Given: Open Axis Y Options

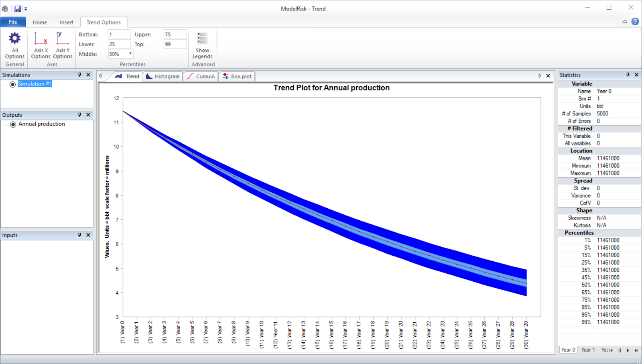Looking at the screenshot, I should click(62, 45).
